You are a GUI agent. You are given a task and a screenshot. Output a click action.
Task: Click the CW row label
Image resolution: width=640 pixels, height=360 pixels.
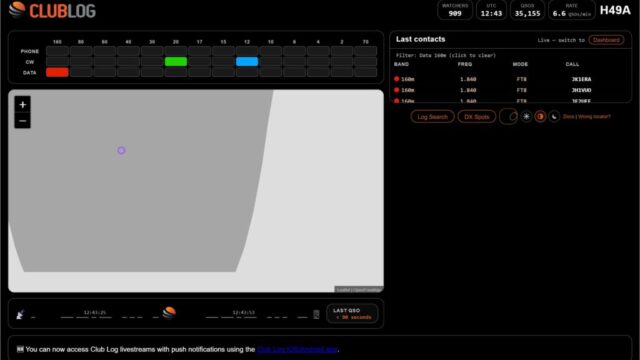[x=30, y=62]
